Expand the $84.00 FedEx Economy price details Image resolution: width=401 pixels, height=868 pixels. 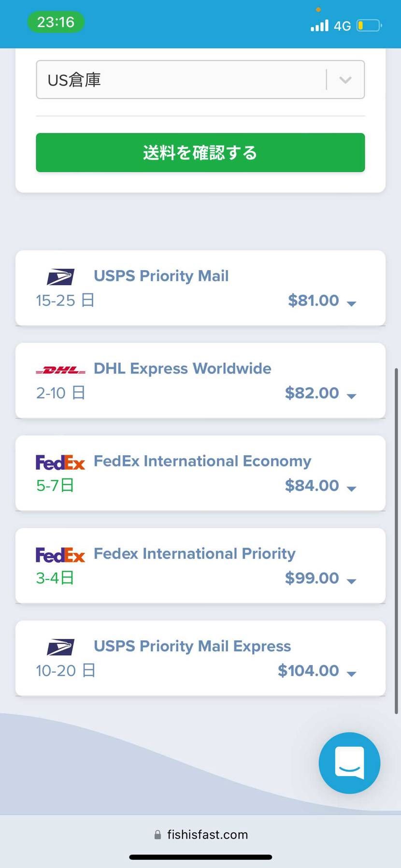[352, 489]
